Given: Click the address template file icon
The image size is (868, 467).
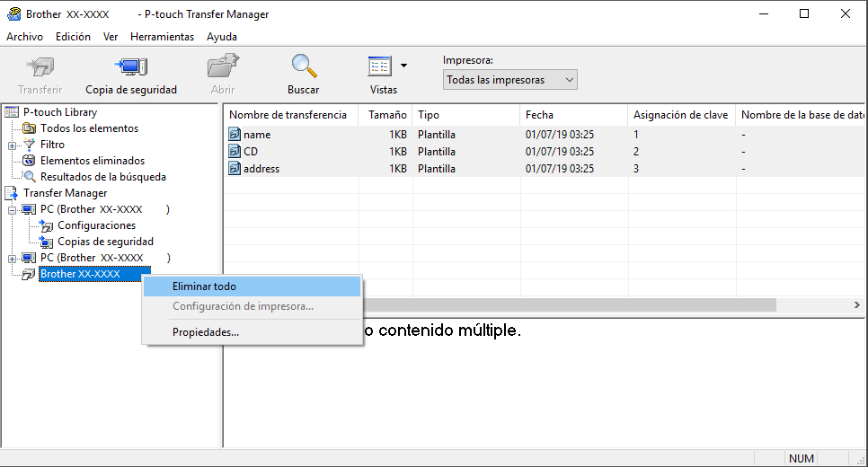Looking at the screenshot, I should 235,168.
